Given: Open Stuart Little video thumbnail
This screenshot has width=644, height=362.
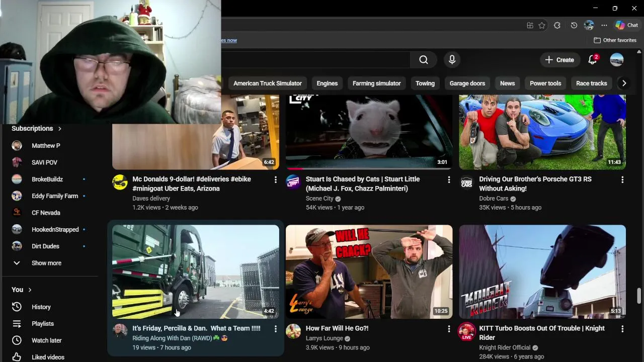Looking at the screenshot, I should coord(369,132).
